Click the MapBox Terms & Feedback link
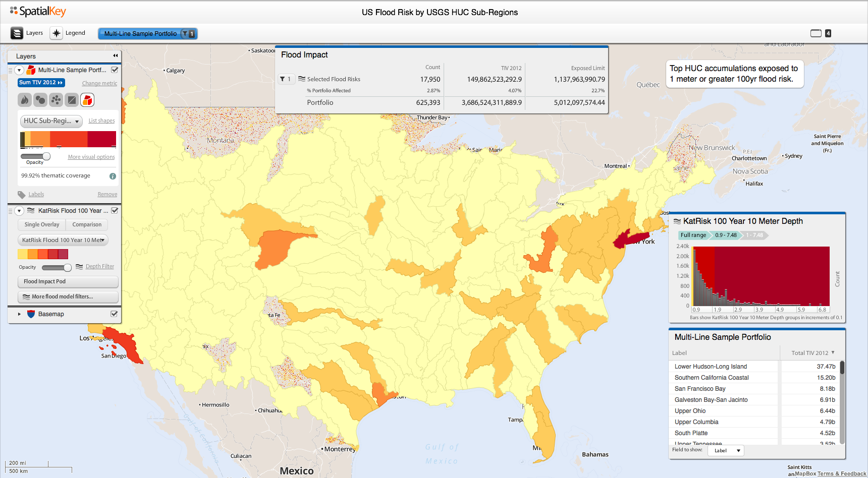 point(842,474)
